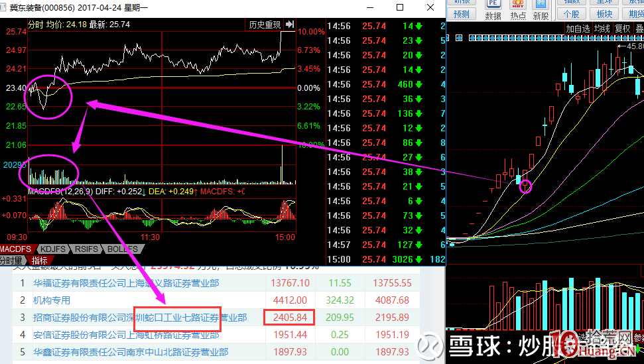644x364 pixels.
Task: Click the 11:30 time axis label
Action: [x=151, y=237]
